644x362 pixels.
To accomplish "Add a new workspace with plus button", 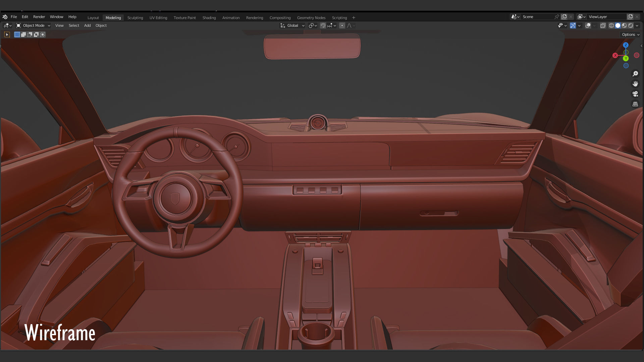I will [x=354, y=18].
